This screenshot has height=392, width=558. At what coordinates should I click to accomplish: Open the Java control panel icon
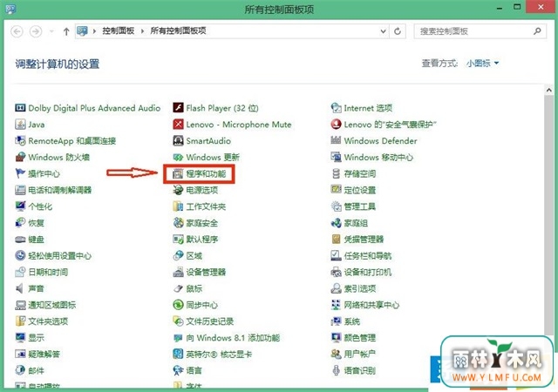click(20, 125)
